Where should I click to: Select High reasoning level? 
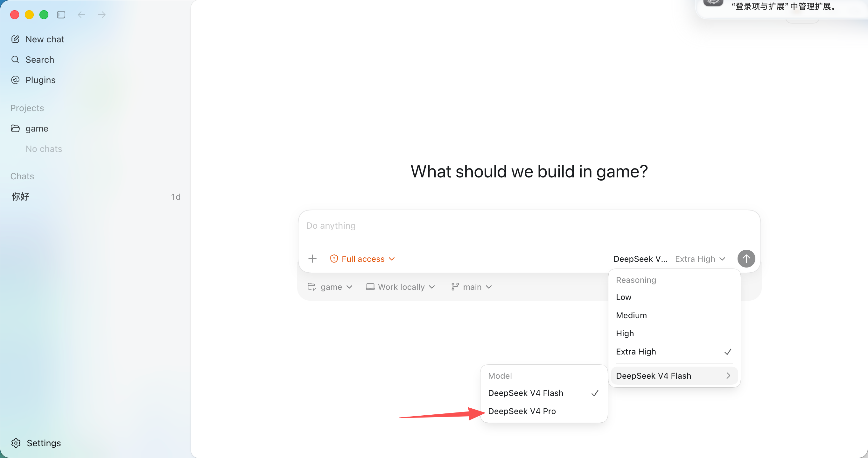pyautogui.click(x=674, y=333)
